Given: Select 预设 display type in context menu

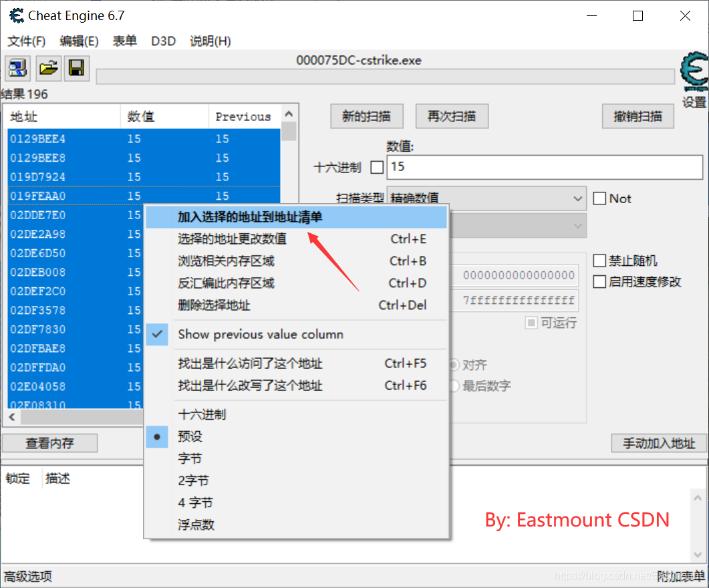Looking at the screenshot, I should tap(296, 436).
